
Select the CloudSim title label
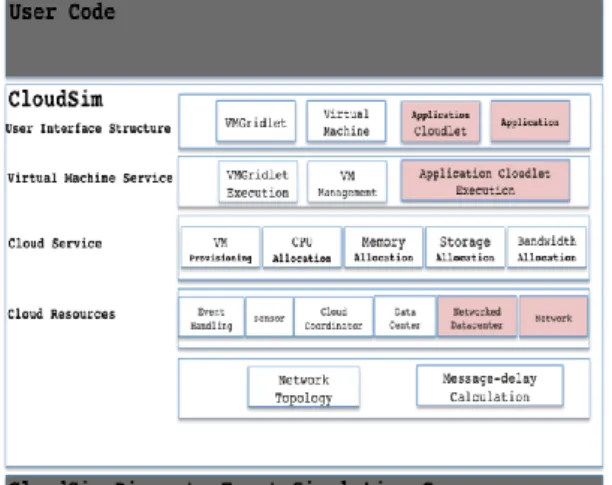[x=55, y=99]
